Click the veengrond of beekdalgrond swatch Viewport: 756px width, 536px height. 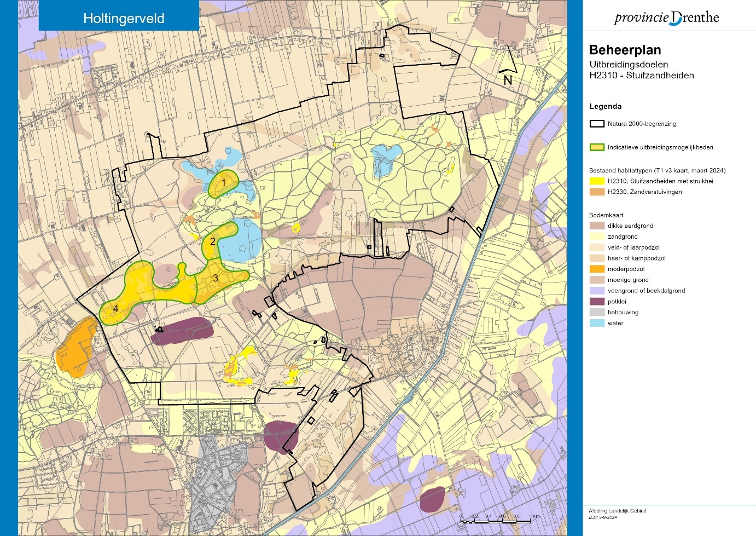point(596,291)
